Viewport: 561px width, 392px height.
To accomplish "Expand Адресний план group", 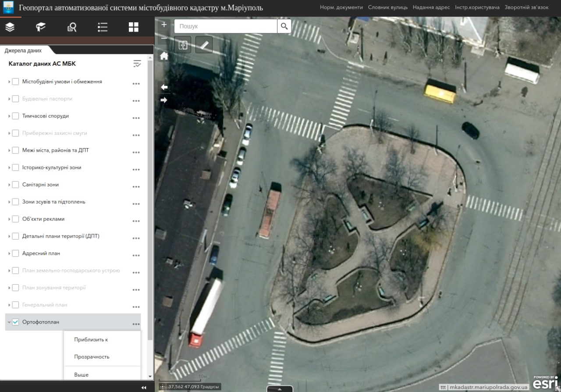I will [x=9, y=253].
